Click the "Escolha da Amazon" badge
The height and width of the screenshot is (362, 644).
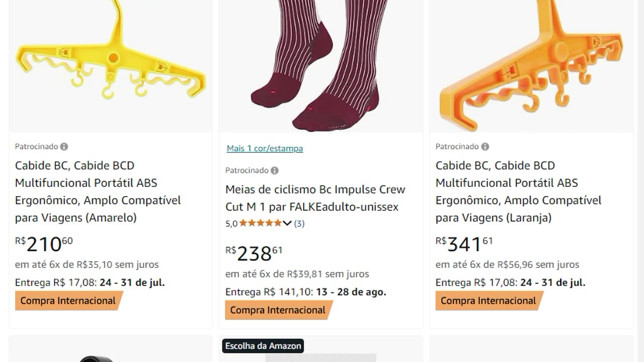[263, 346]
